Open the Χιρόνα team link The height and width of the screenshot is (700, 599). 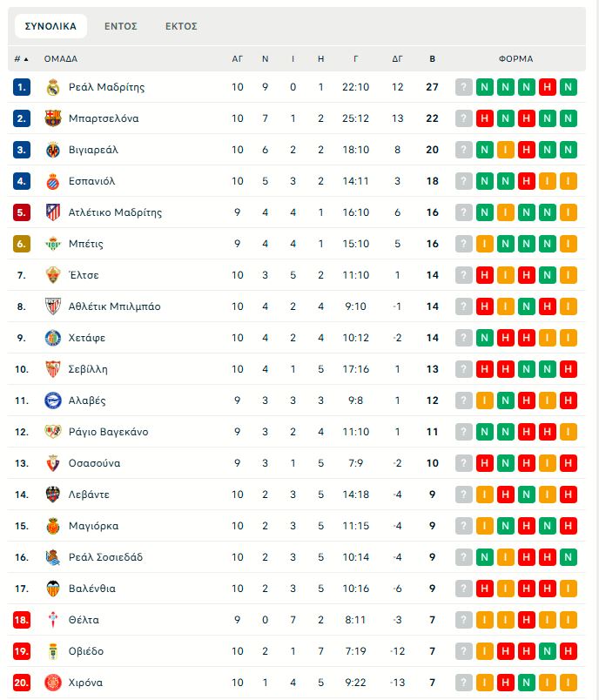click(85, 683)
